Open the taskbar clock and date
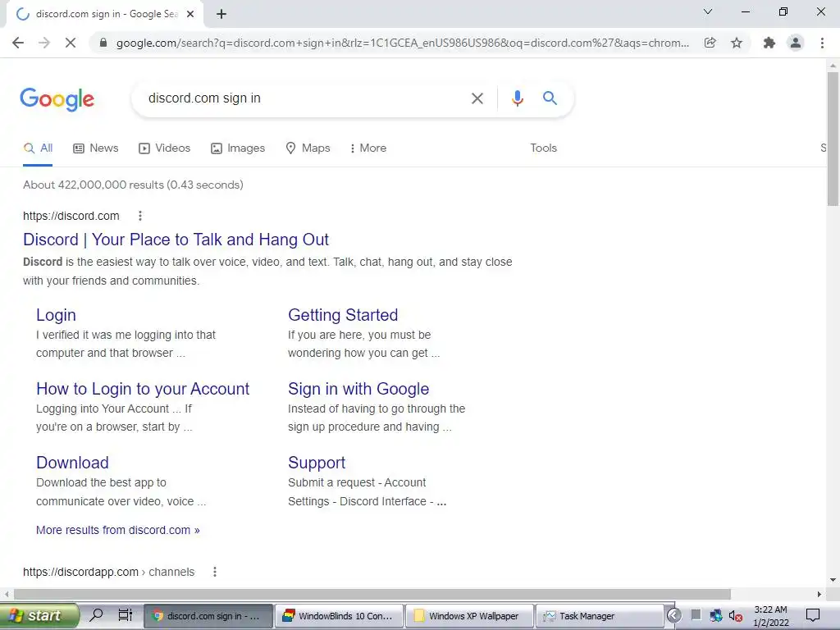This screenshot has width=840, height=630. click(771, 616)
